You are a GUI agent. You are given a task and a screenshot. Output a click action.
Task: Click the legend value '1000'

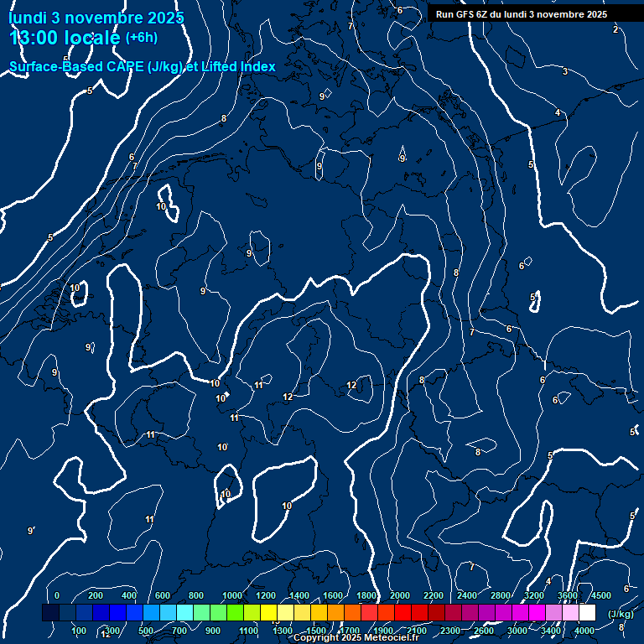tap(232, 595)
